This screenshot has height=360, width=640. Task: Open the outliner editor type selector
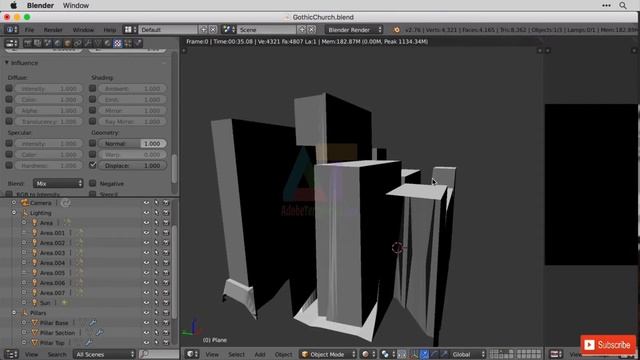(11, 354)
